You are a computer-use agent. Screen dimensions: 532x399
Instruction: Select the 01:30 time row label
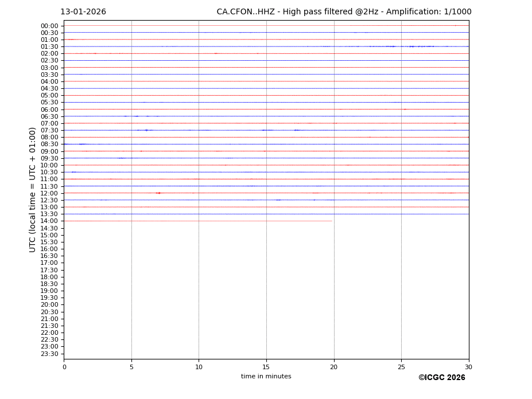49,47
